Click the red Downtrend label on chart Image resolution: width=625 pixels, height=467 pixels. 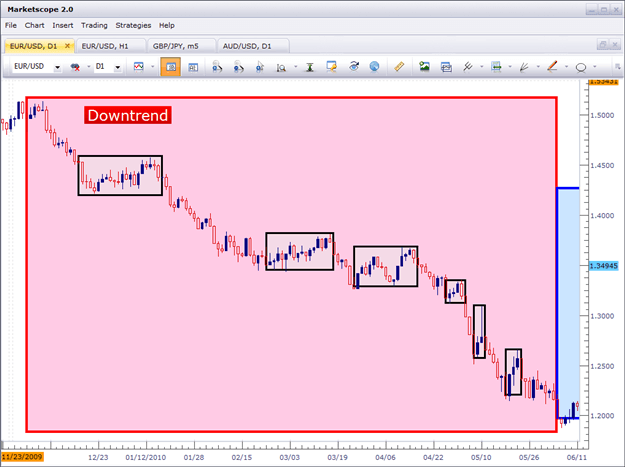click(128, 115)
